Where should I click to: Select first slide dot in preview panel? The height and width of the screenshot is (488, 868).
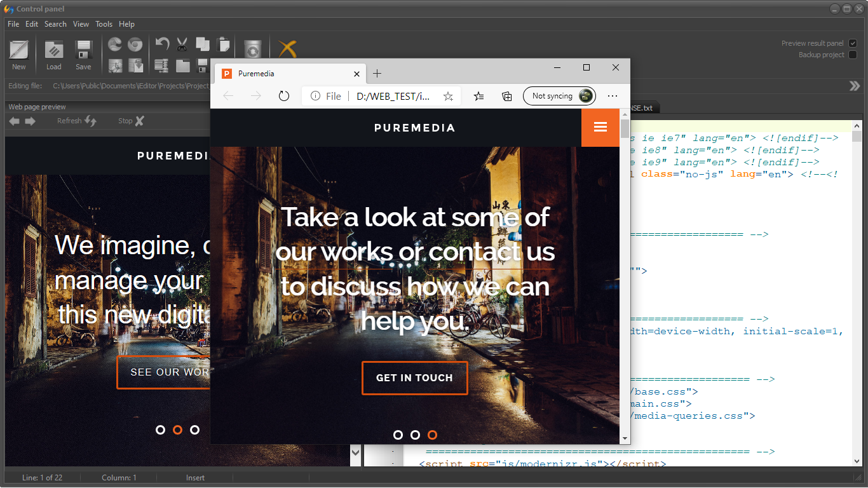[160, 430]
